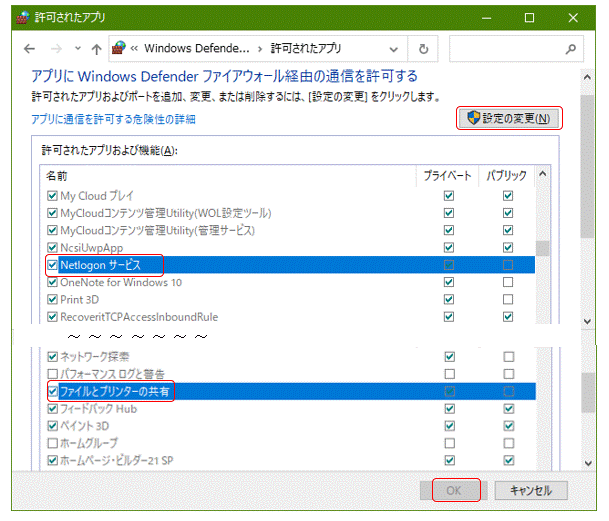Enable ネットワーク探索 public checkbox

[x=509, y=357]
